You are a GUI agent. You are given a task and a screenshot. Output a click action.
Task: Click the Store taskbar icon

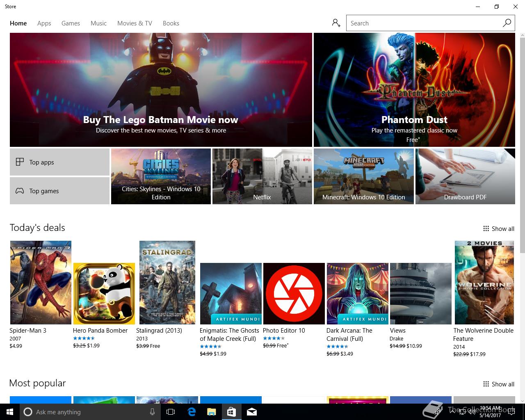pyautogui.click(x=231, y=412)
